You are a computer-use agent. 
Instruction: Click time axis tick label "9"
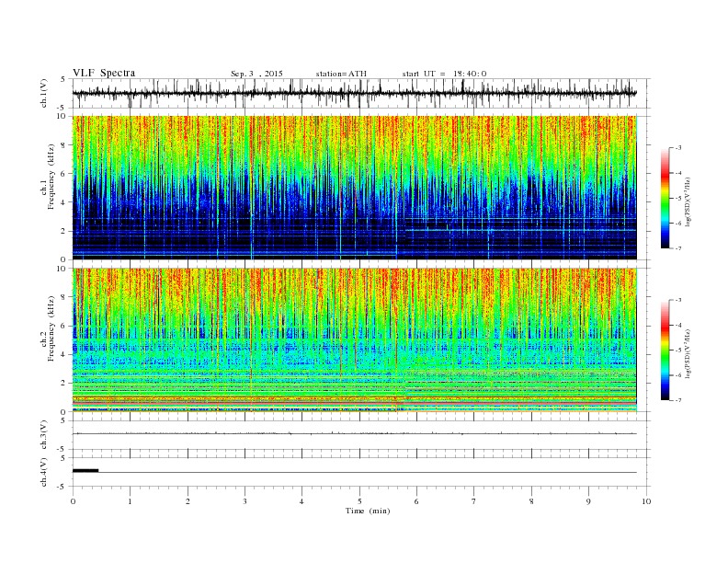point(588,501)
